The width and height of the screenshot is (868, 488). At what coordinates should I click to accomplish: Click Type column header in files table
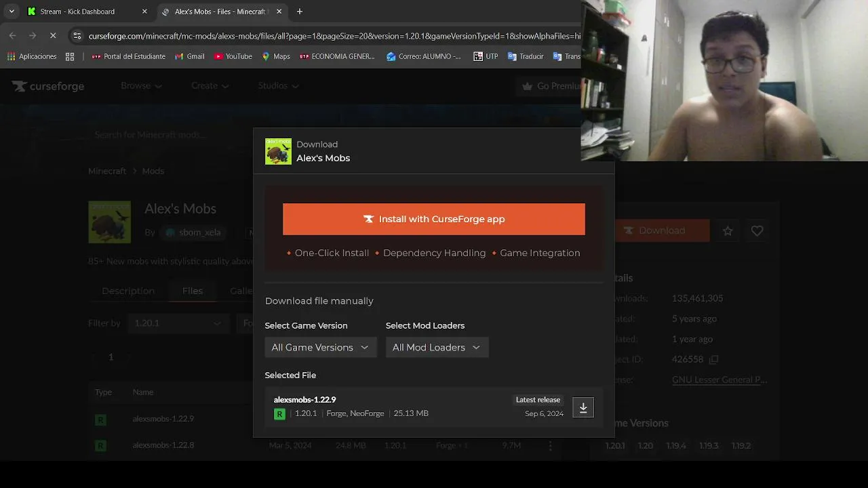pyautogui.click(x=103, y=392)
